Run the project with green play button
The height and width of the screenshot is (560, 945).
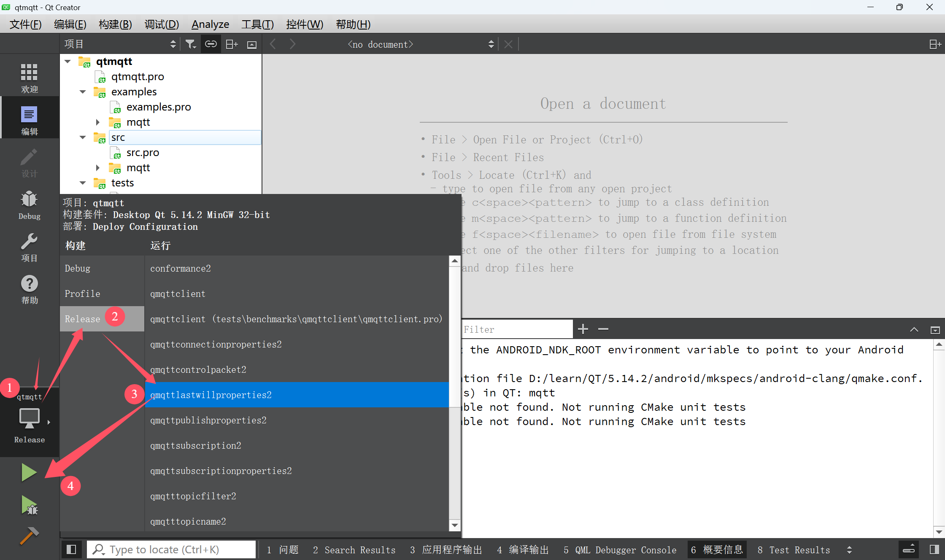pos(29,472)
